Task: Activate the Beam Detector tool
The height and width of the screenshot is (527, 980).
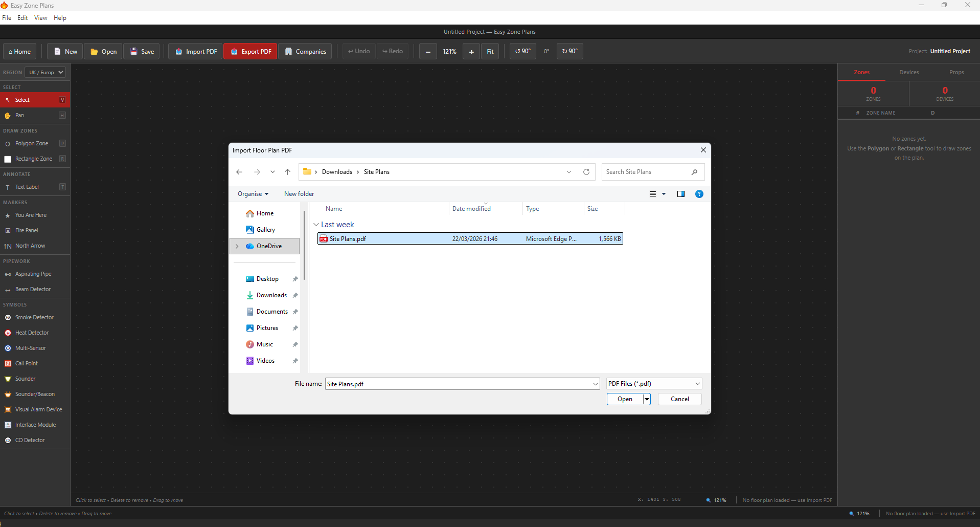Action: (35, 289)
